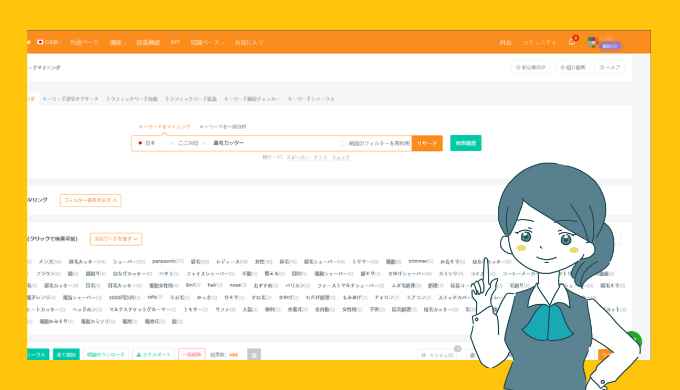Click the orange リサーチ search button
The height and width of the screenshot is (390, 680).
(427, 143)
